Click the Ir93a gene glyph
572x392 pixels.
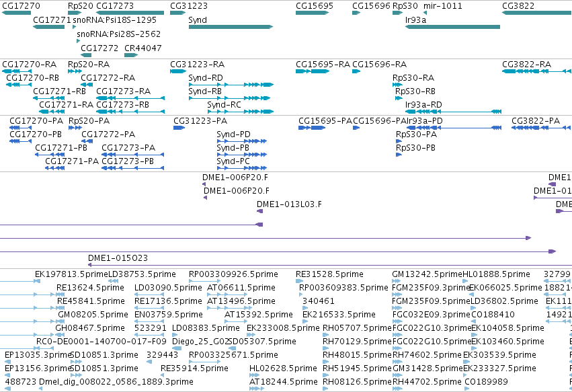[452, 27]
